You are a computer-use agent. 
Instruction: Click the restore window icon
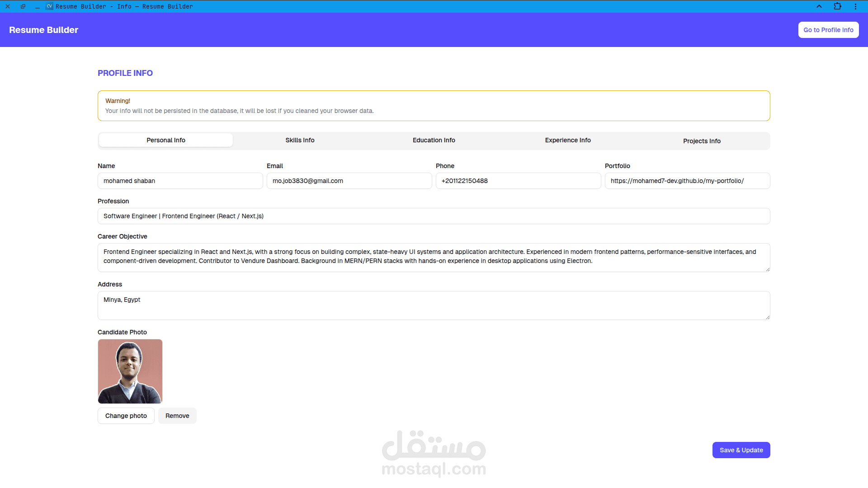[23, 6]
